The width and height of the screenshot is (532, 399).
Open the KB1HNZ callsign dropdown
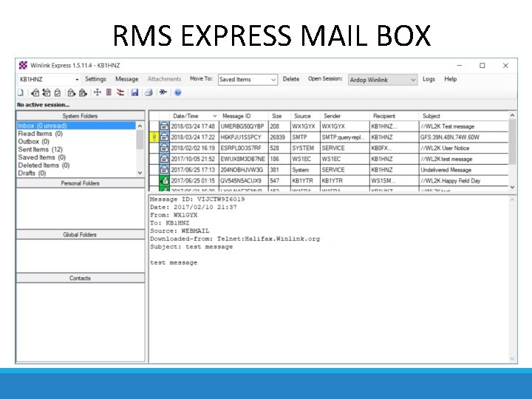(77, 79)
